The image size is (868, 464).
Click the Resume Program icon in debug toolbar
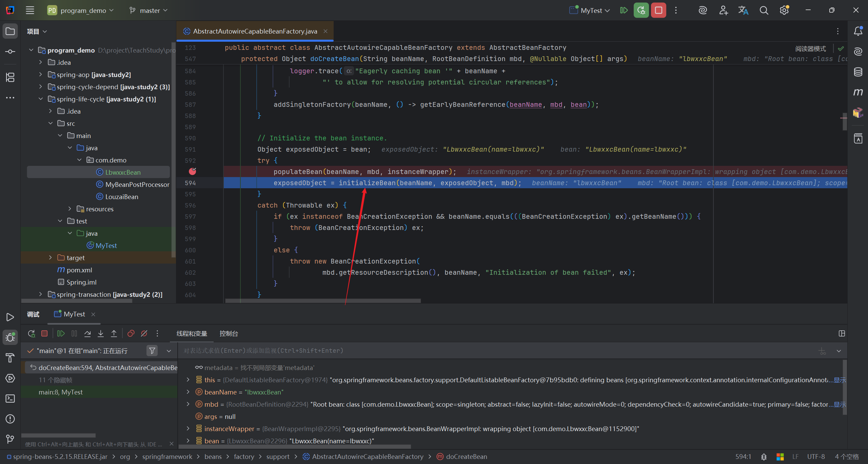pyautogui.click(x=61, y=334)
